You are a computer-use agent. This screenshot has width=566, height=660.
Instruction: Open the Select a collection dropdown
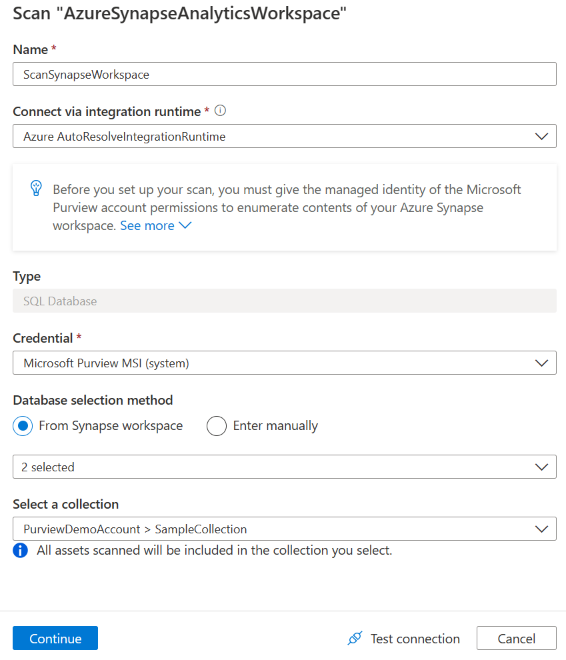click(284, 529)
